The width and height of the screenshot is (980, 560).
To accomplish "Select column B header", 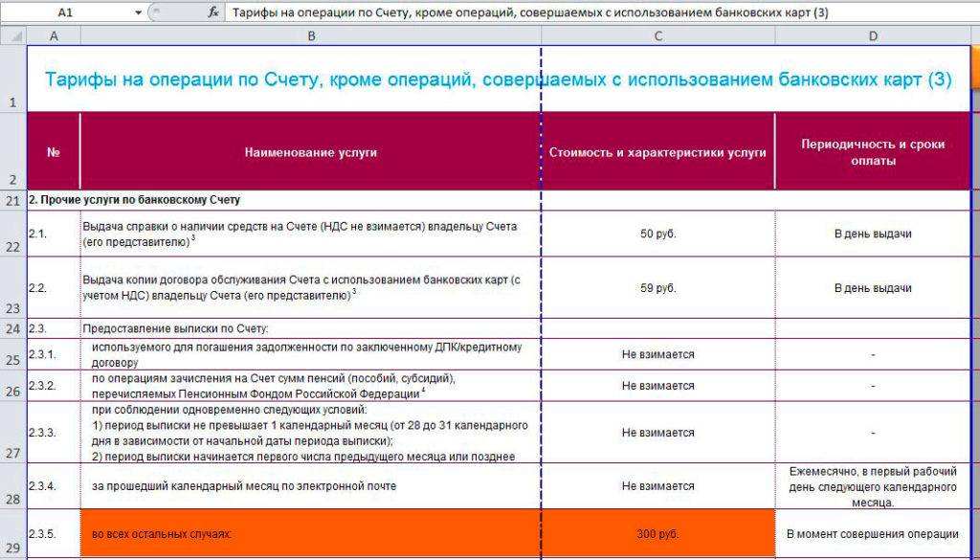I will coord(311,36).
